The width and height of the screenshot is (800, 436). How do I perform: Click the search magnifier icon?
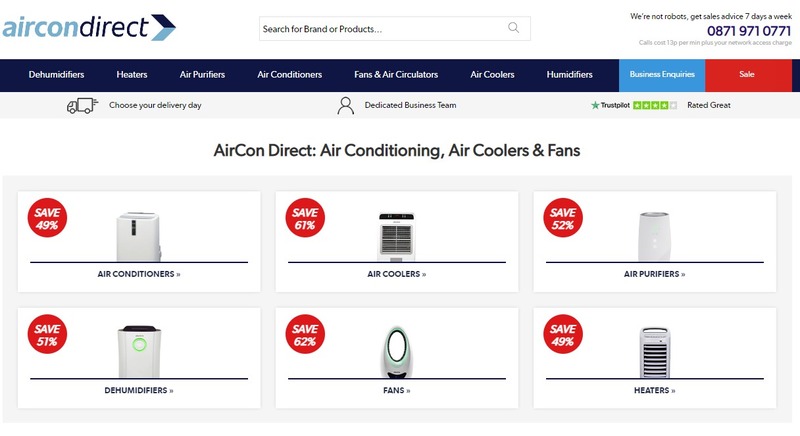pyautogui.click(x=513, y=28)
